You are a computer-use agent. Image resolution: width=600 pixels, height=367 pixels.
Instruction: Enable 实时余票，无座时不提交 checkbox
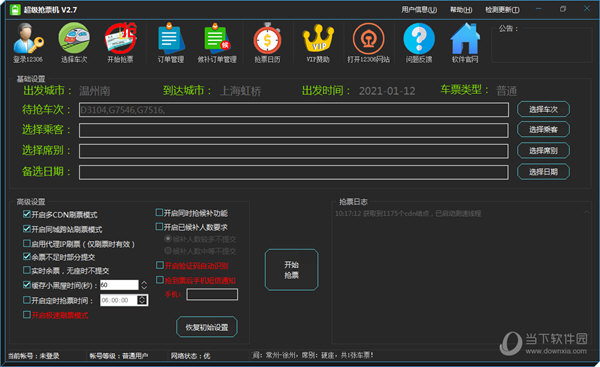pos(26,270)
